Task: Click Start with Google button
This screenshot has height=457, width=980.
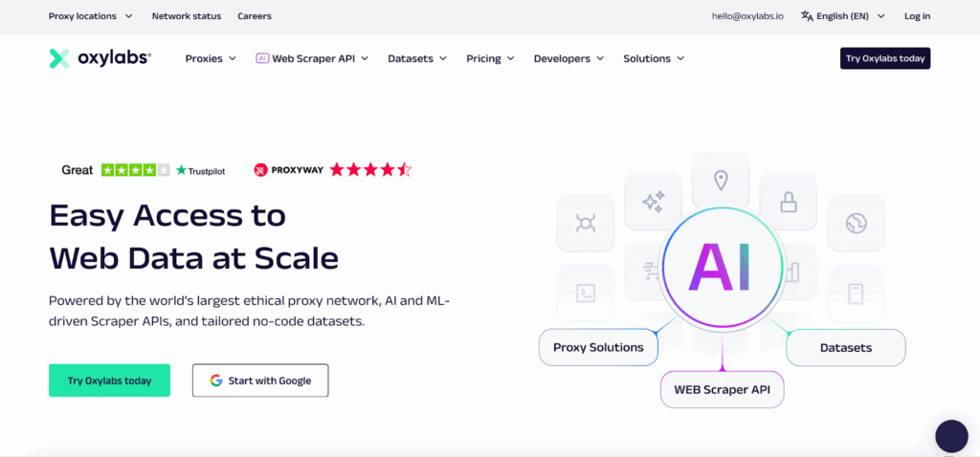Action: (260, 381)
